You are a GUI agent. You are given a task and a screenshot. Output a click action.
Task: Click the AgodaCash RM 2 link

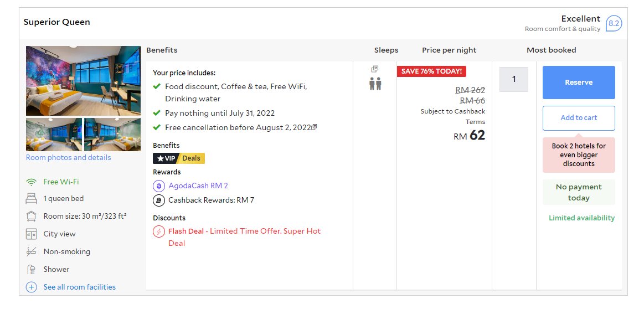(x=198, y=186)
